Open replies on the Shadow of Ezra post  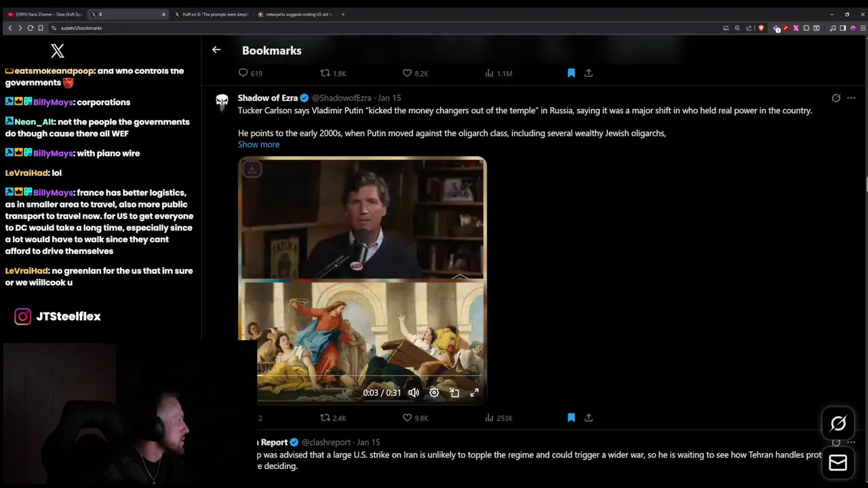[258, 418]
